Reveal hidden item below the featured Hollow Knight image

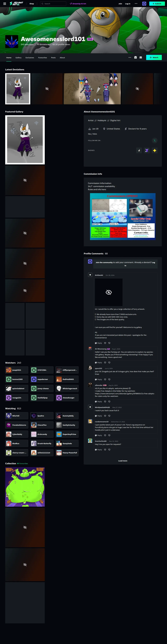[25, 180]
